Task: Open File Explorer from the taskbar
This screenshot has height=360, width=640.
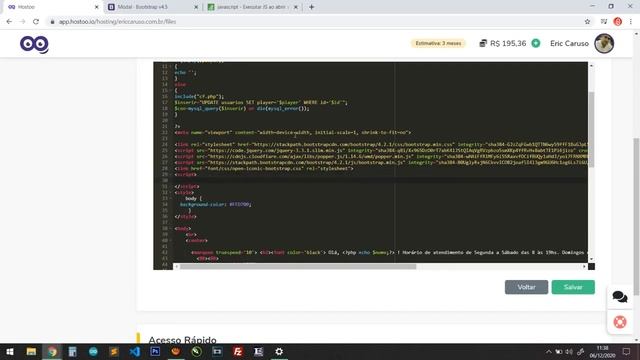Action: (x=31, y=351)
